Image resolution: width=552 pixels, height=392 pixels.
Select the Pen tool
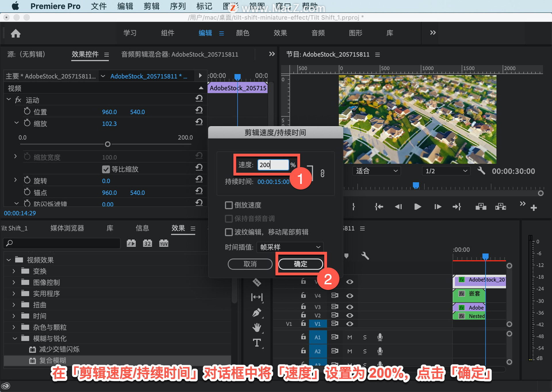click(257, 313)
